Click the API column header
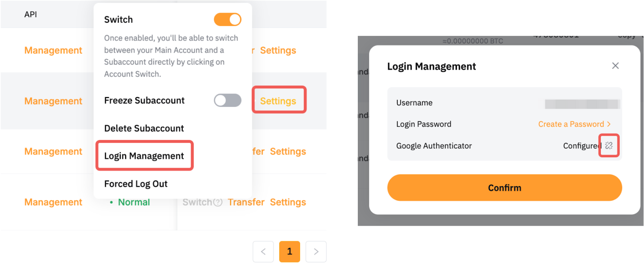The image size is (644, 264). tap(31, 15)
